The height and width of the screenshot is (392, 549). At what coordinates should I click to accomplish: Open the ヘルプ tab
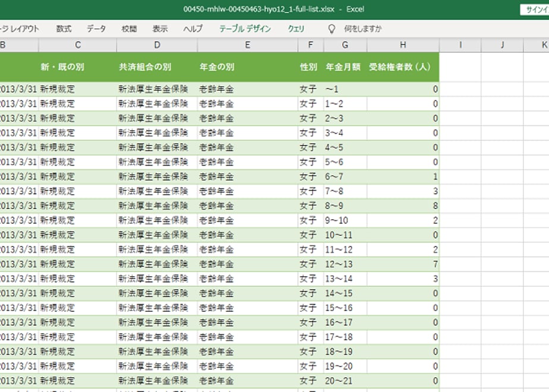(193, 29)
